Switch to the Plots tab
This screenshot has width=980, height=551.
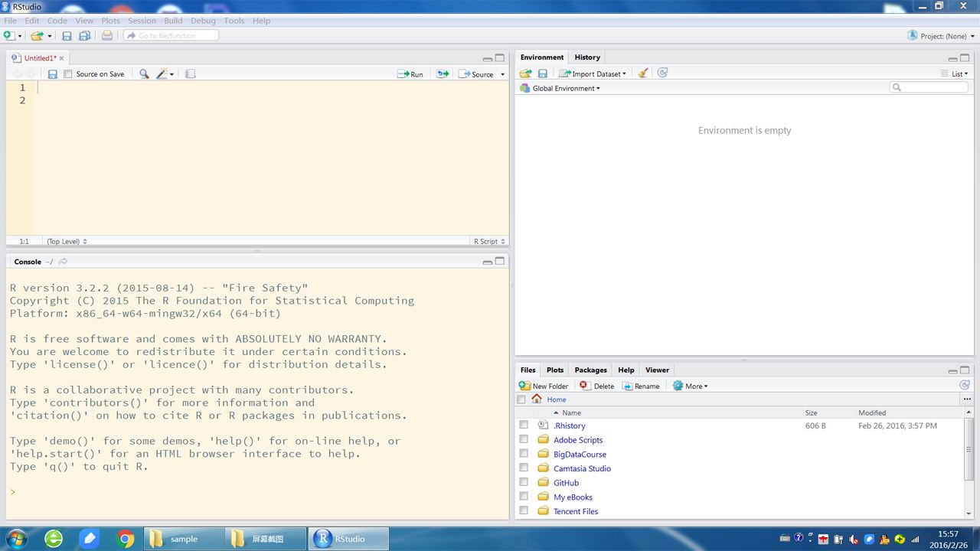(555, 370)
